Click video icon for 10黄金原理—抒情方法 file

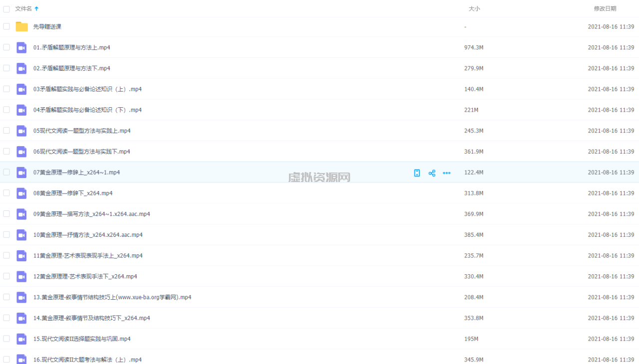[x=21, y=235]
